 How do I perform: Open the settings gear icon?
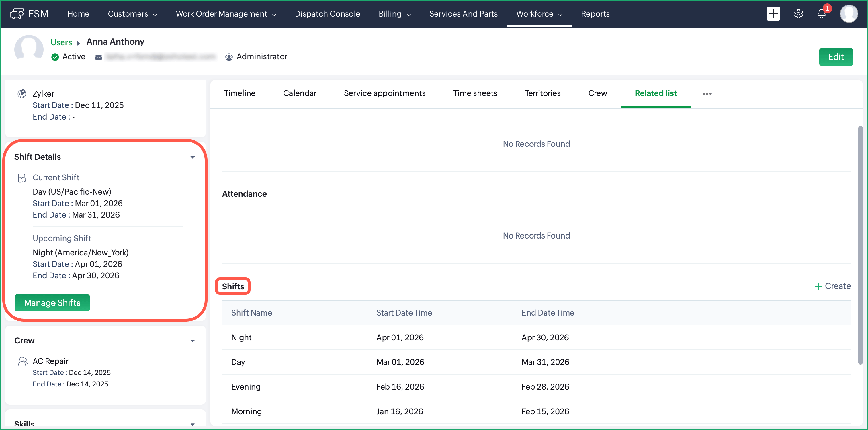(798, 14)
